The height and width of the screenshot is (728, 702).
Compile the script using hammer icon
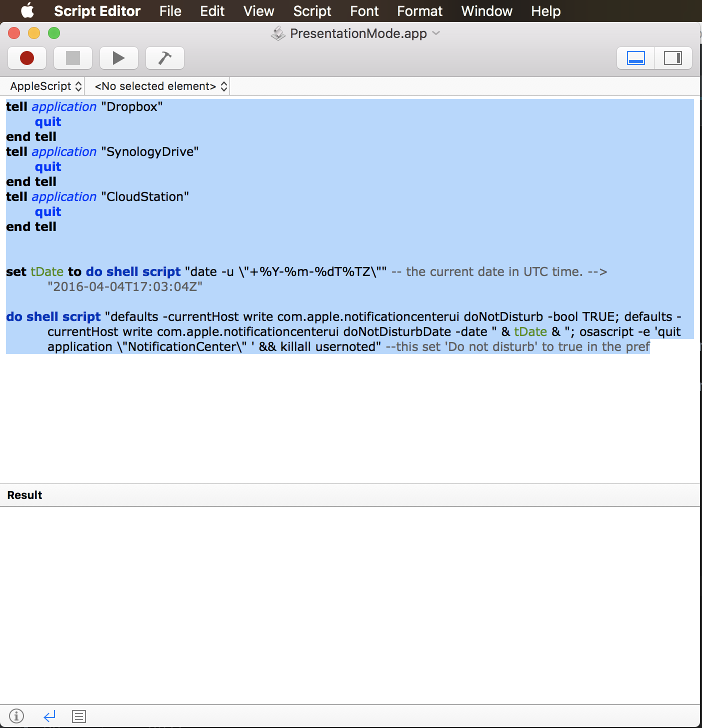165,58
